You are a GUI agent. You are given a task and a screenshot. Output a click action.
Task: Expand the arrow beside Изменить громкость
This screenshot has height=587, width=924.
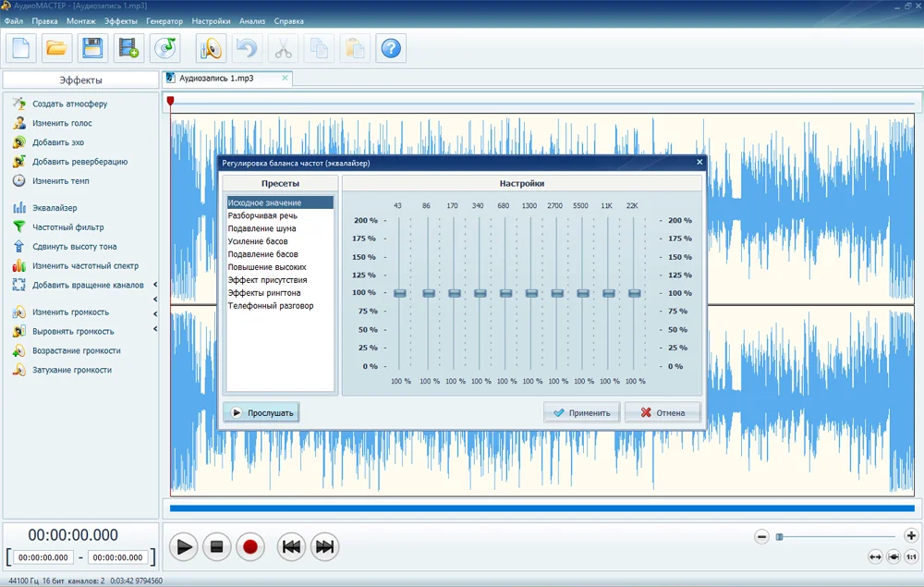pos(155,312)
